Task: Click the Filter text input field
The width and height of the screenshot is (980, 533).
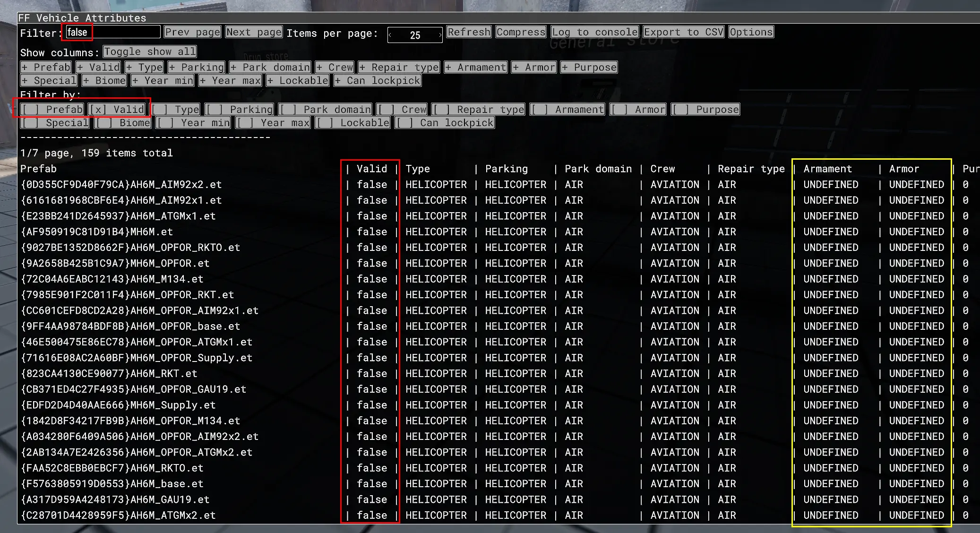Action: coord(112,32)
